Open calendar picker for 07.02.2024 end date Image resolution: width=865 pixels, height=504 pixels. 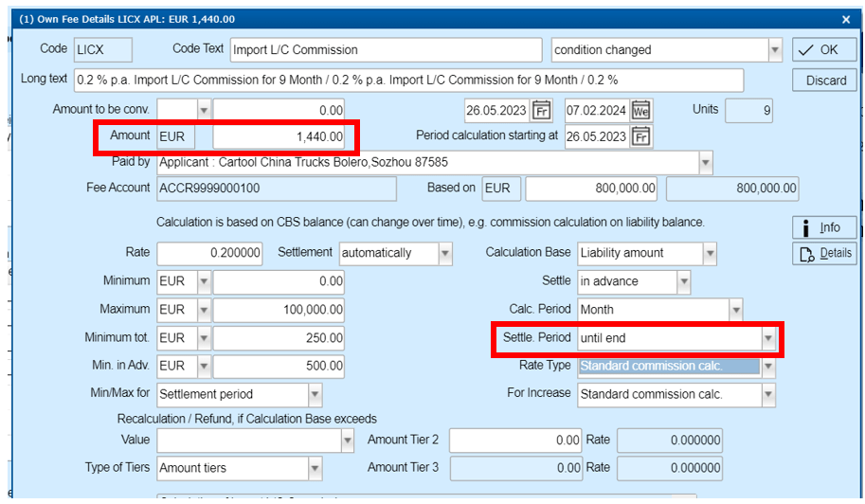(x=641, y=110)
